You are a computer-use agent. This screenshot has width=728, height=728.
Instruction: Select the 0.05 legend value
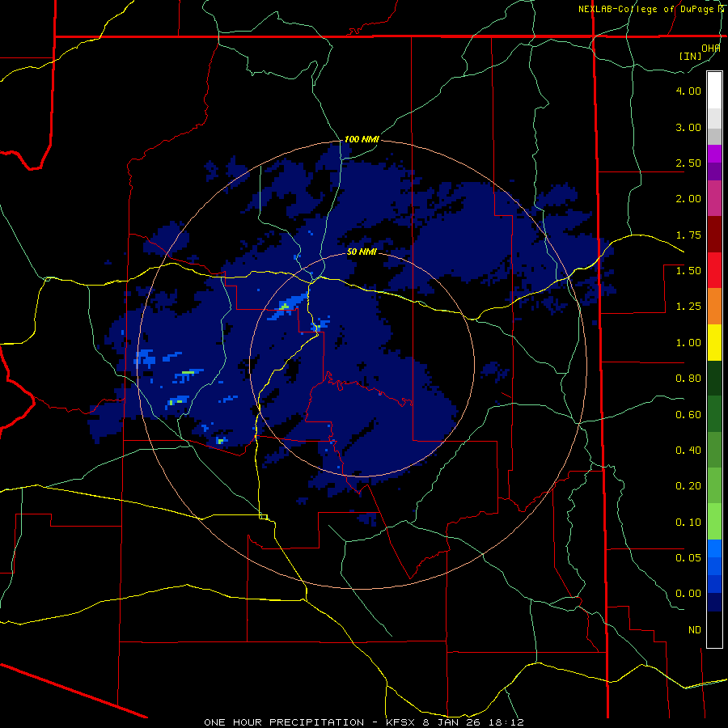[688, 558]
